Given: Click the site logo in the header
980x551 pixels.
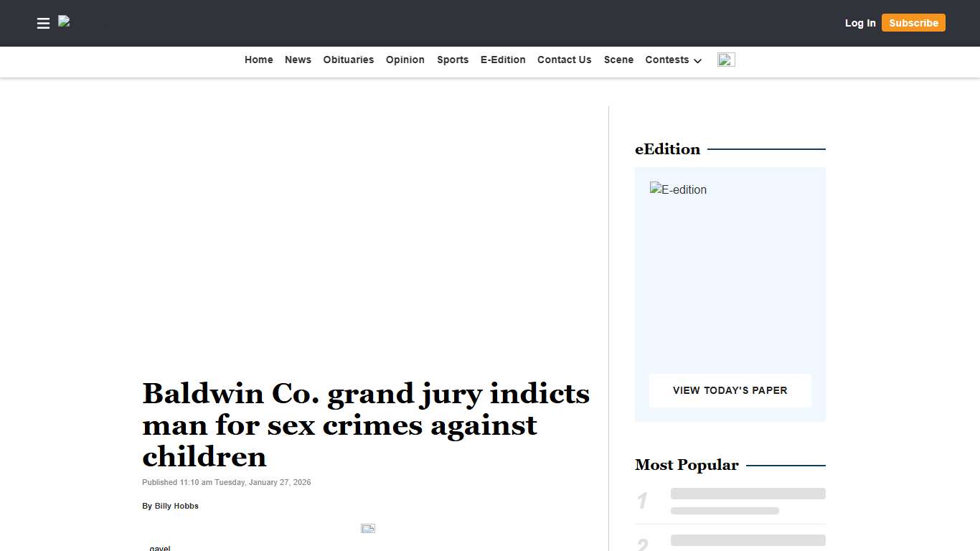Looking at the screenshot, I should tap(65, 22).
